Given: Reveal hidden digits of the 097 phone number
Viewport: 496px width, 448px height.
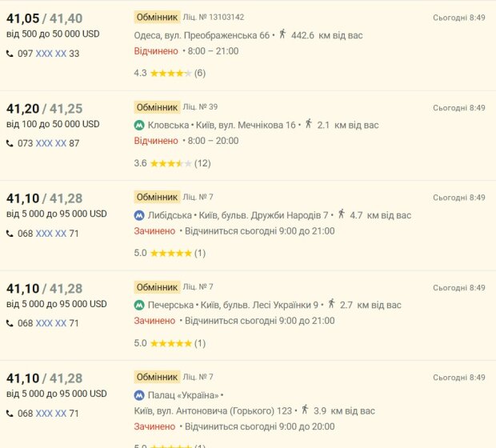Looking at the screenshot, I should pyautogui.click(x=51, y=54).
